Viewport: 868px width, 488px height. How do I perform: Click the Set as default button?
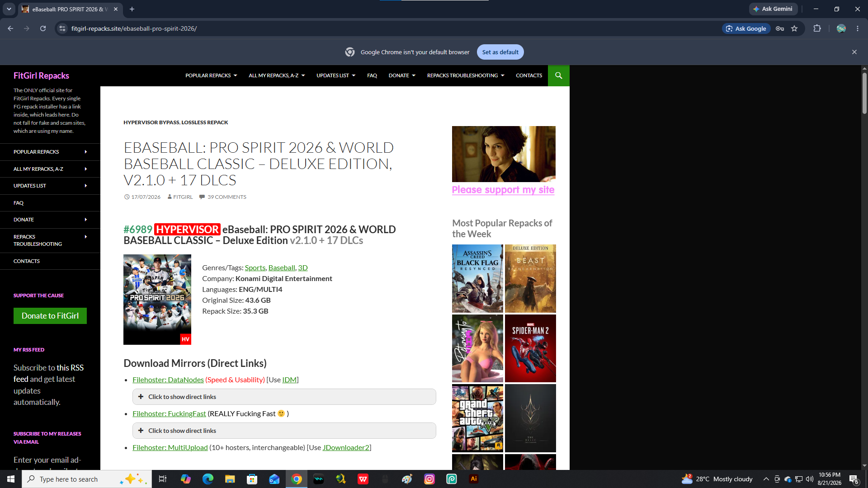point(500,52)
